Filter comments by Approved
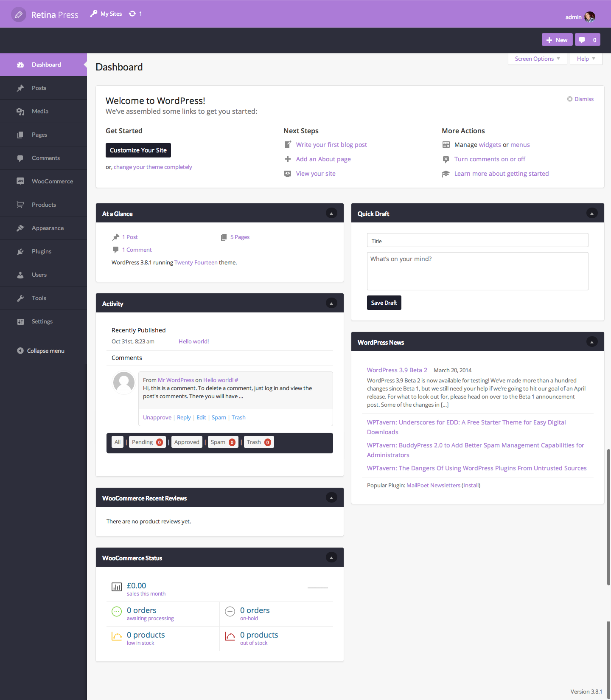The height and width of the screenshot is (700, 611). (187, 442)
